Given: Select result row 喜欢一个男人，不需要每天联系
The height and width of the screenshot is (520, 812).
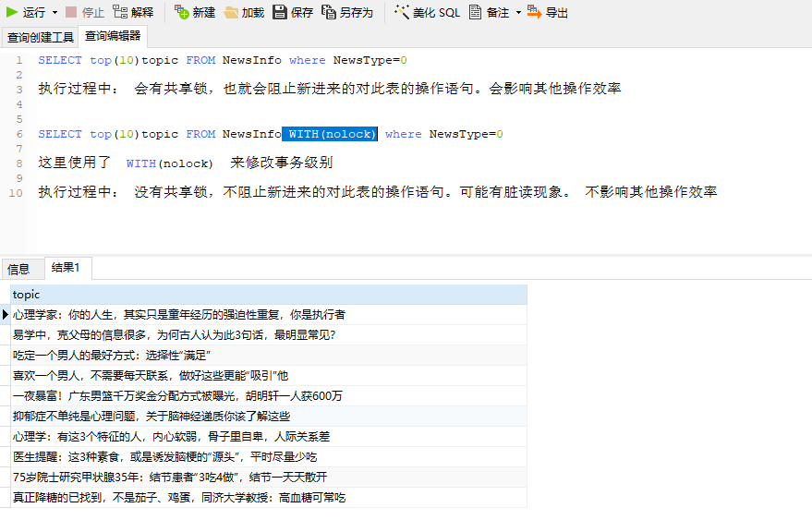Looking at the screenshot, I should point(268,376).
